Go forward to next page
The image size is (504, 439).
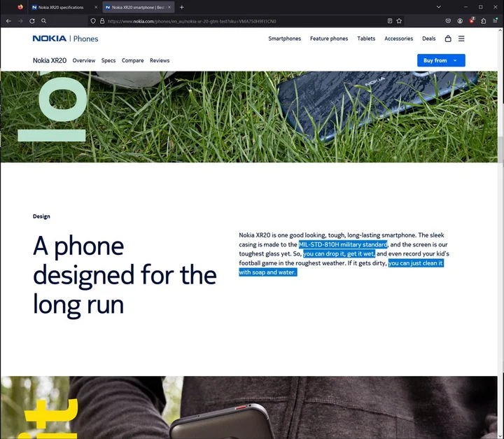pyautogui.click(x=20, y=21)
